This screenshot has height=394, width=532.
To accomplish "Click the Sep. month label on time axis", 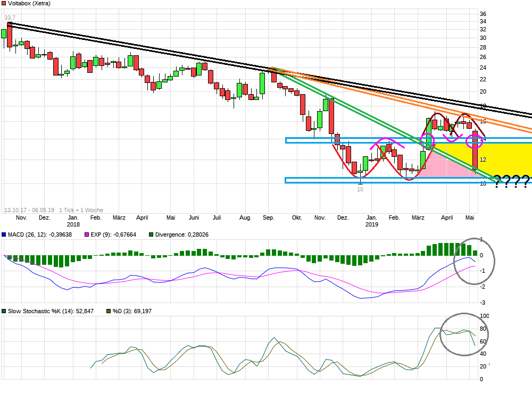I will pos(269,217).
